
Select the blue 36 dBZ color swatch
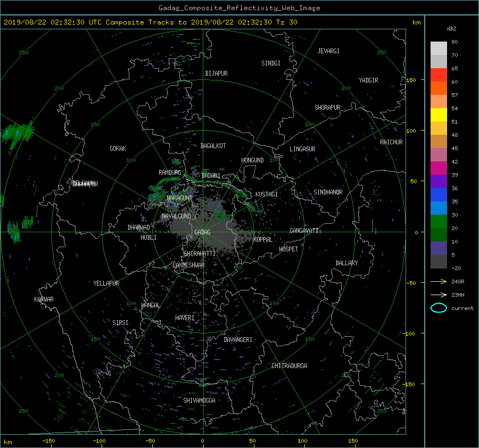[x=439, y=194]
